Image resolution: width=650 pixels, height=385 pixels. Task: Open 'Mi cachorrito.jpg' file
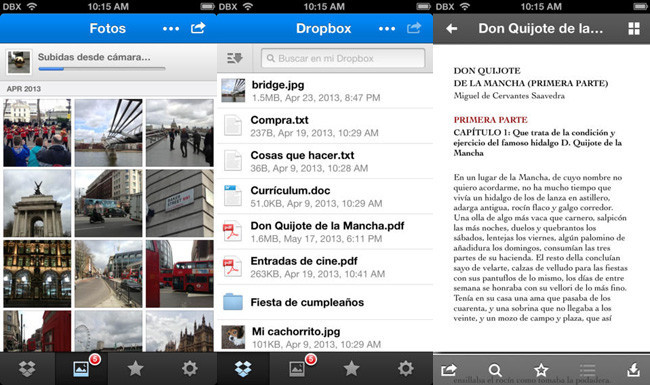pos(325,337)
